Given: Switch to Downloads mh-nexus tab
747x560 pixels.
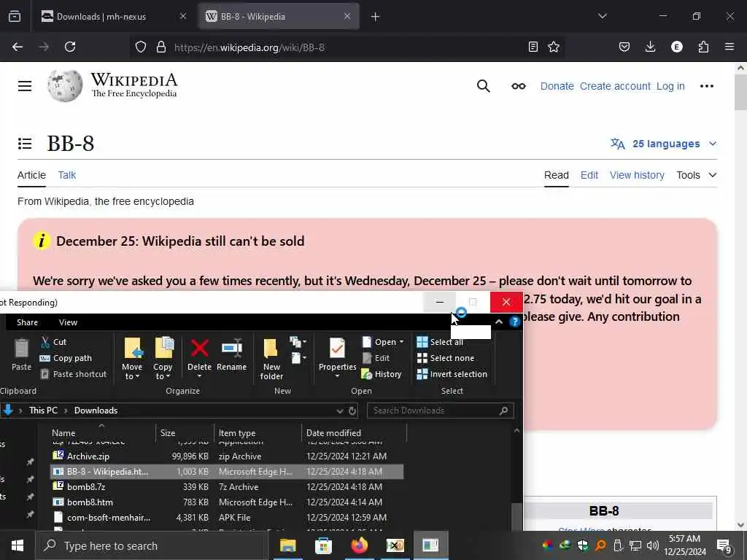Looking at the screenshot, I should pyautogui.click(x=113, y=17).
